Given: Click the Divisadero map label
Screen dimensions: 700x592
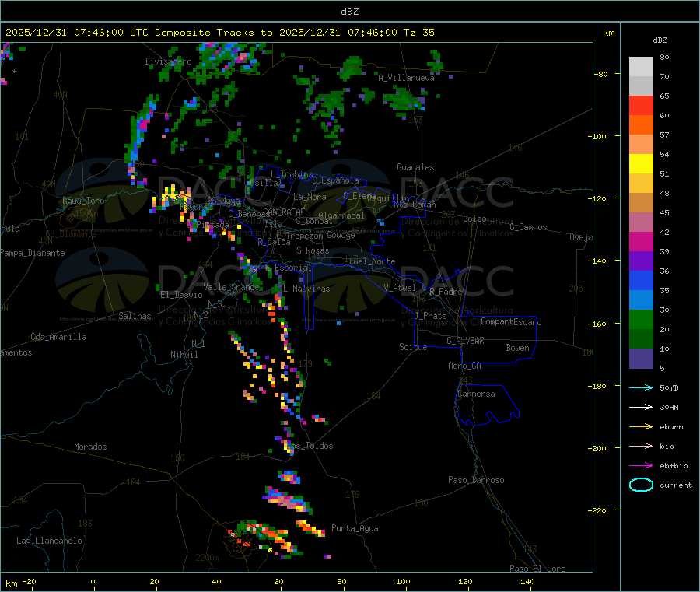Looking at the screenshot, I should (168, 61).
